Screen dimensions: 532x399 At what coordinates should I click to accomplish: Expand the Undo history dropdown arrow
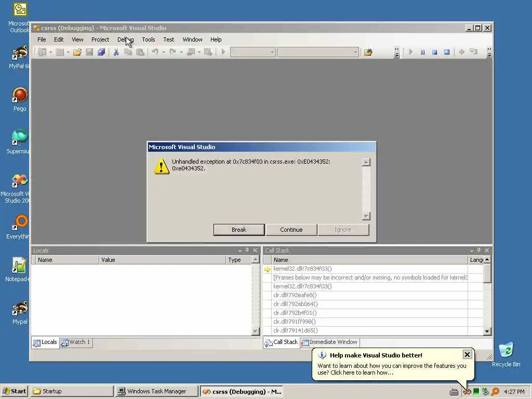(164, 52)
